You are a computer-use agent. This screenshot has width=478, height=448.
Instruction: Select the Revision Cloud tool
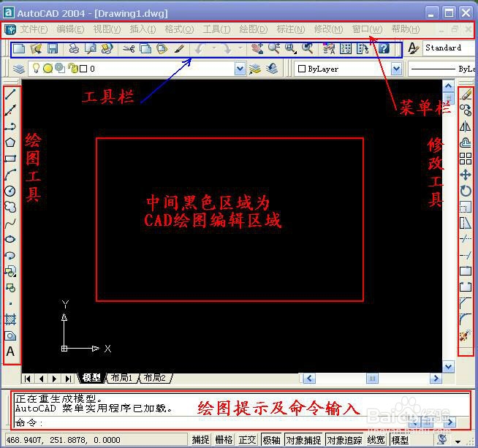click(10, 207)
